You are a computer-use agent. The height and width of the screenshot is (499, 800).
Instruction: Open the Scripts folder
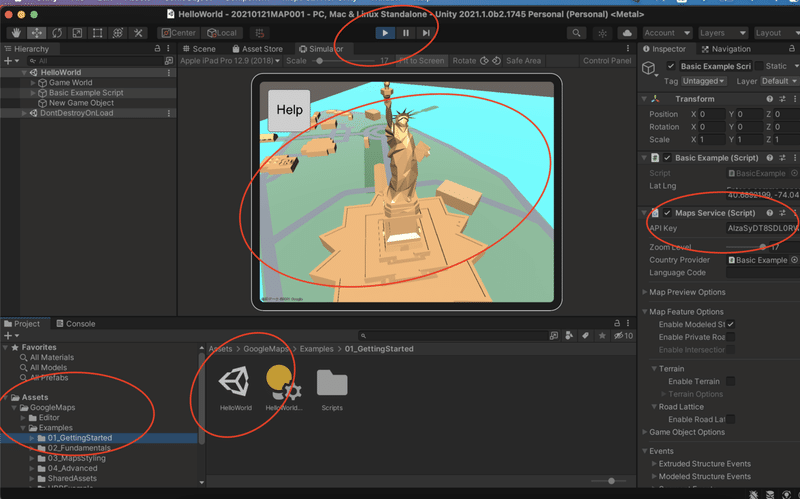point(332,390)
